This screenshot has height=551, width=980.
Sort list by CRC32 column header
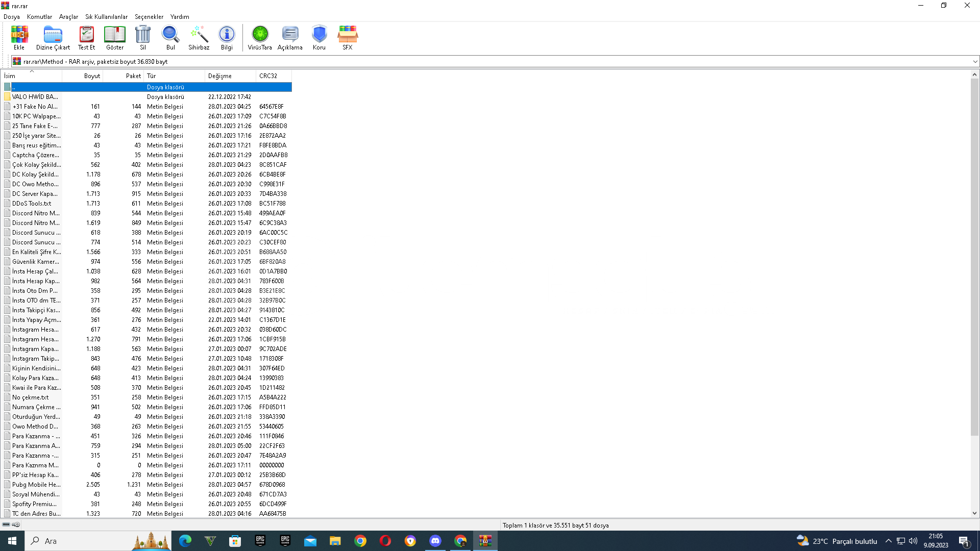click(274, 76)
